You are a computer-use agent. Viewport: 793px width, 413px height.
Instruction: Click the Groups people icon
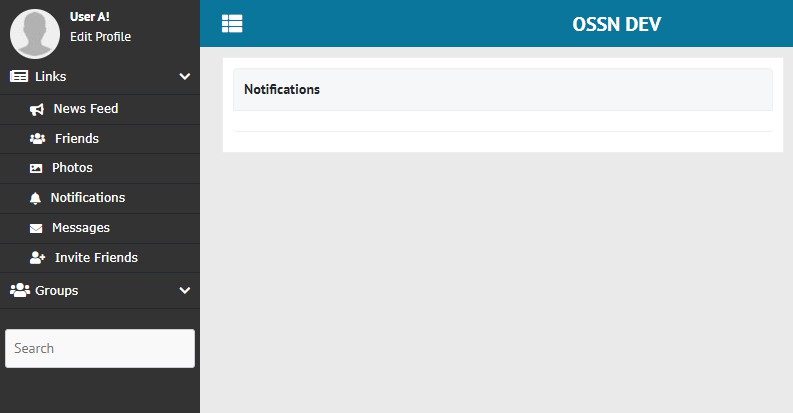19,290
